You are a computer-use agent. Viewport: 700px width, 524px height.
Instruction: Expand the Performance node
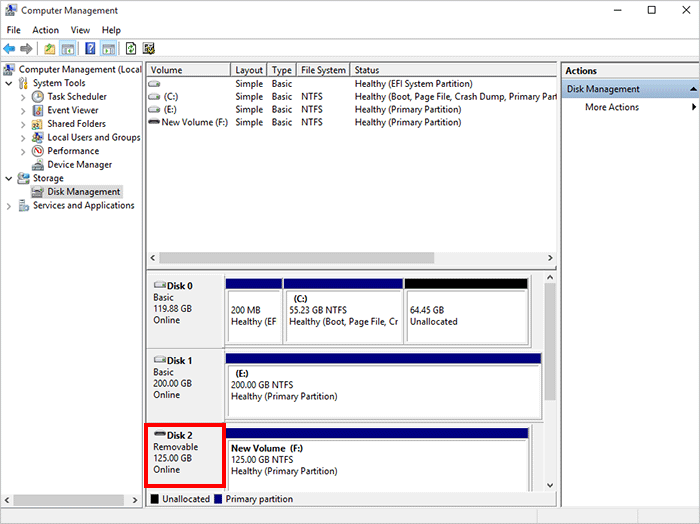click(x=23, y=152)
